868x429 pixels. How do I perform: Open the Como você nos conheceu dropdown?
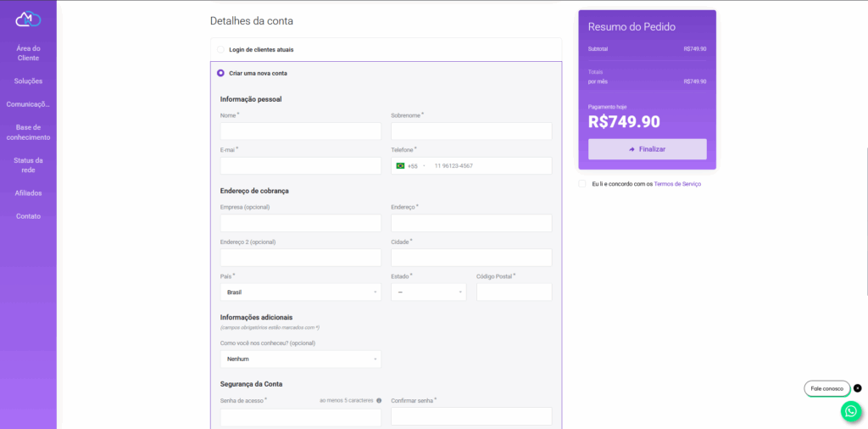300,359
